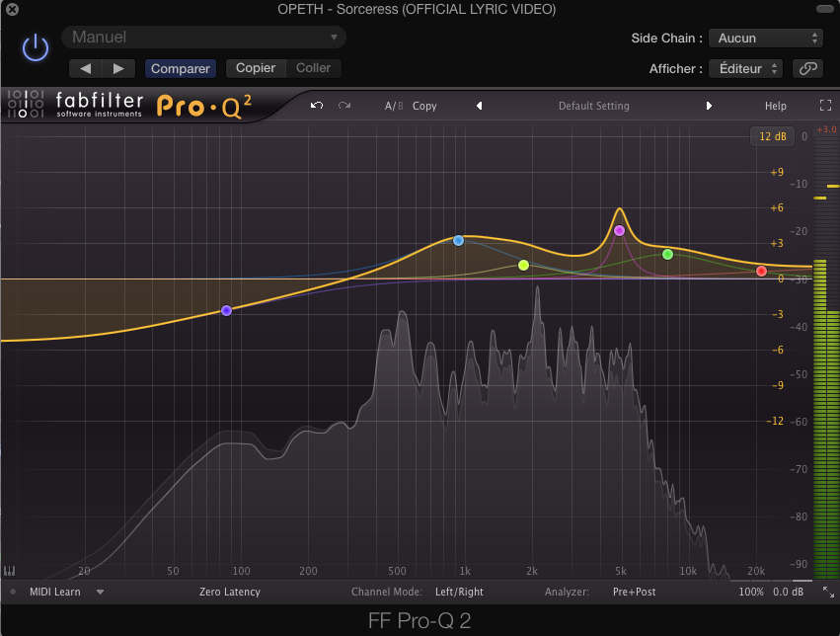Click the 100% output gain scale value
The width and height of the screenshot is (840, 636).
click(x=751, y=593)
